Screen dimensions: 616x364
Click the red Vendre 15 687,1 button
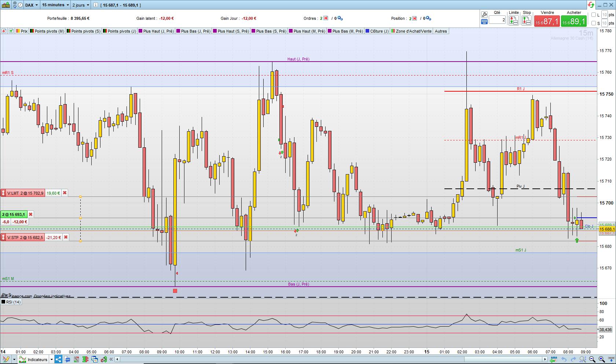[x=547, y=21]
